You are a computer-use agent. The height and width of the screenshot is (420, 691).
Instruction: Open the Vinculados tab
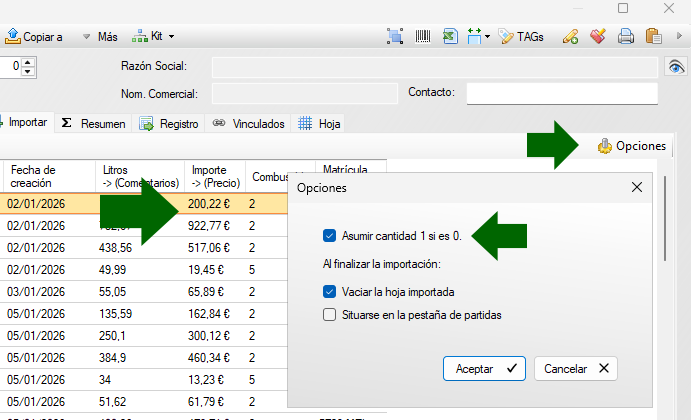(249, 124)
